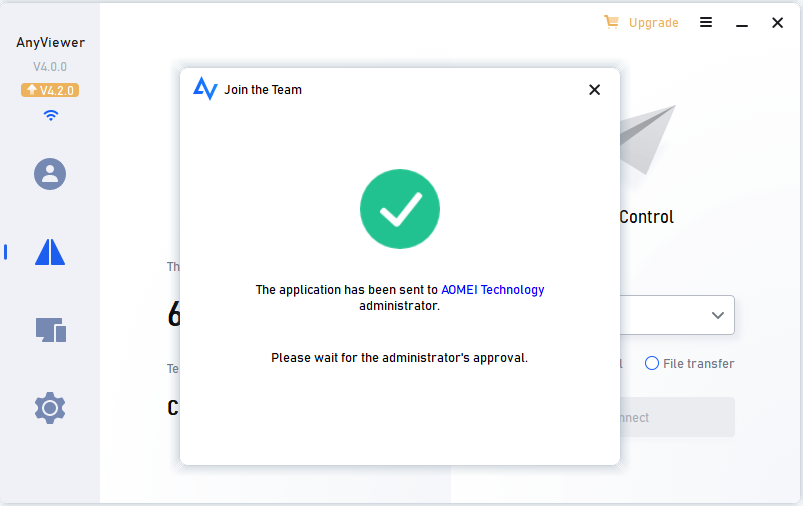Image resolution: width=803 pixels, height=506 pixels.
Task: Open the account profile icon in sidebar
Action: [x=50, y=174]
